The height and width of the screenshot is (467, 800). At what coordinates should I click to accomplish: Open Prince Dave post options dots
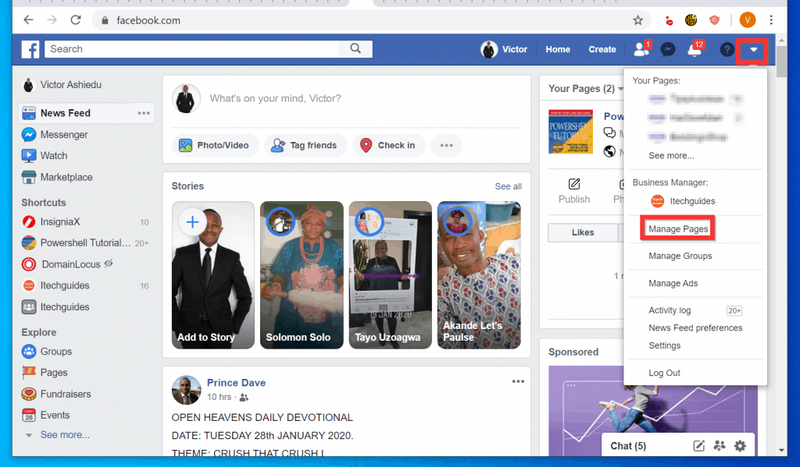pyautogui.click(x=518, y=382)
